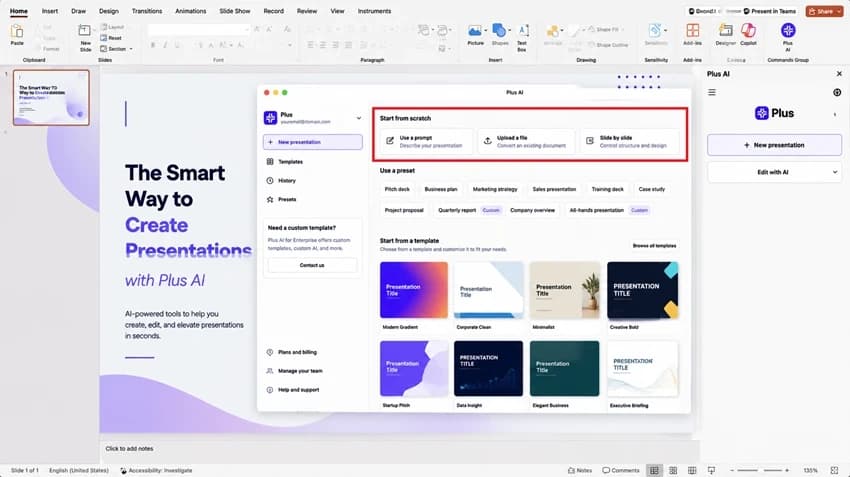Open the Design tab
The height and width of the screenshot is (477, 850).
click(108, 11)
